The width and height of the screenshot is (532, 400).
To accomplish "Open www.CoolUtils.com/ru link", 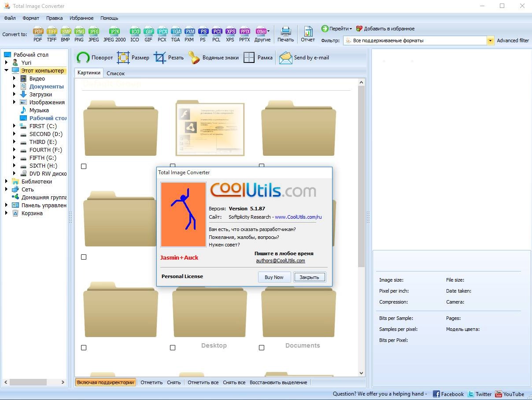I will tap(298, 217).
